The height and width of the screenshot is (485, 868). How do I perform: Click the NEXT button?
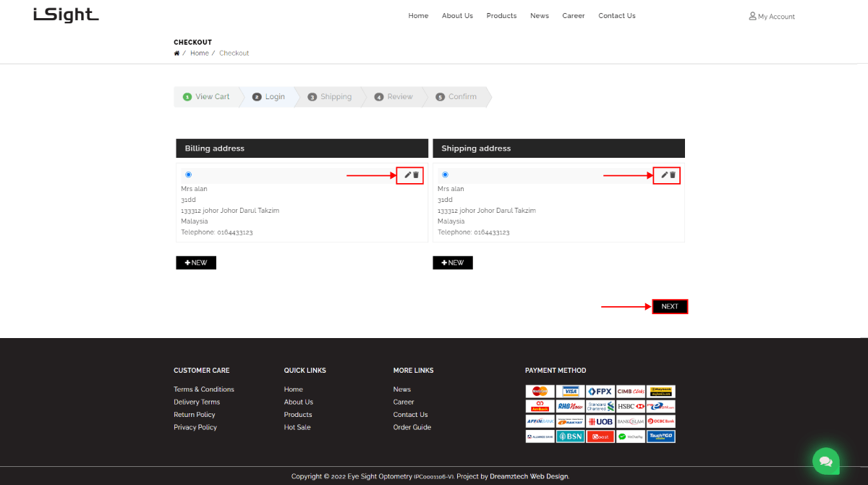coord(670,306)
